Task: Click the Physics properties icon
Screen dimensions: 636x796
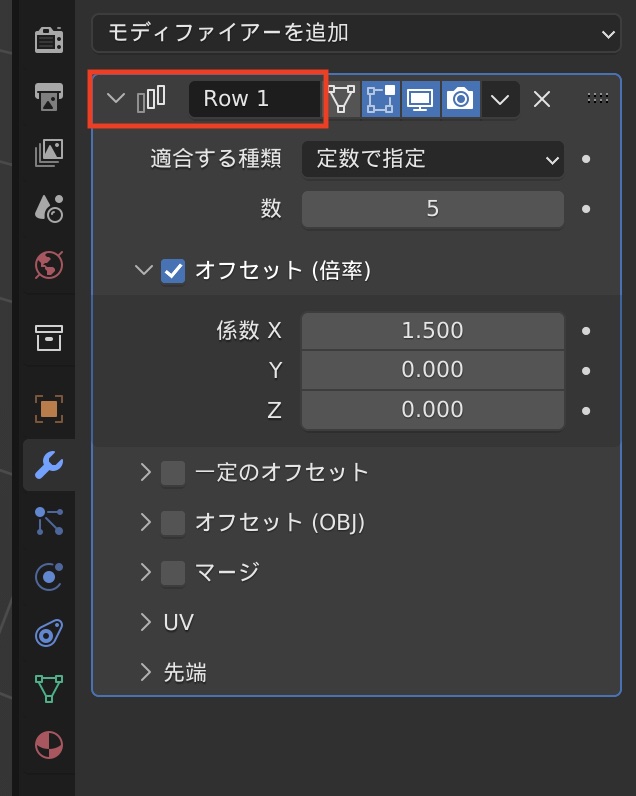Action: [48, 577]
